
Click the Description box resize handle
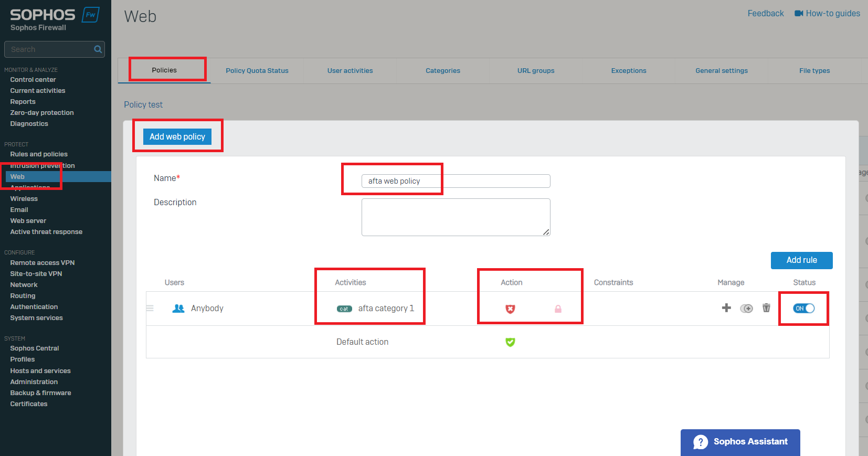[546, 232]
